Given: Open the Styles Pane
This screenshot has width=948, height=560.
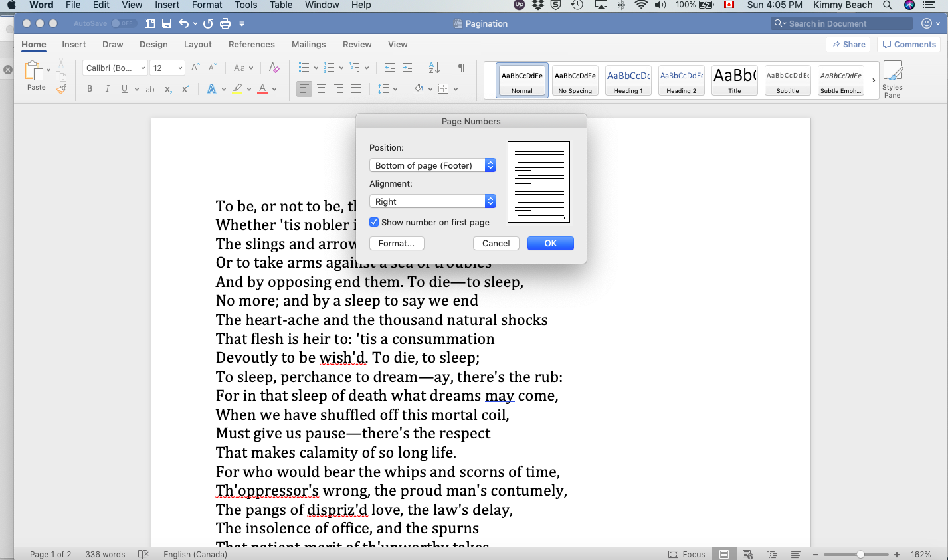Looking at the screenshot, I should click(892, 80).
